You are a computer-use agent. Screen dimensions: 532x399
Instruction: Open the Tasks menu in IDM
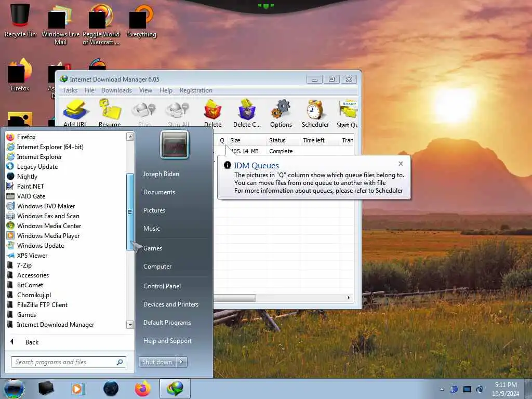(x=70, y=90)
